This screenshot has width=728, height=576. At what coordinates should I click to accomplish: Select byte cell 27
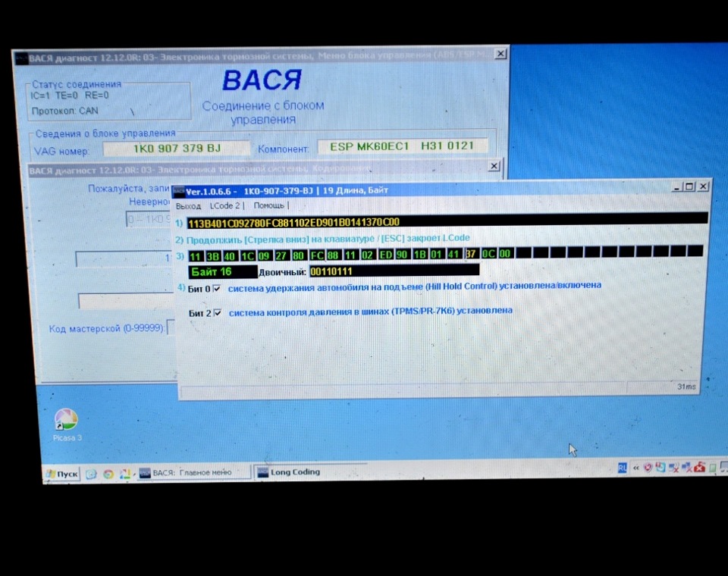pyautogui.click(x=281, y=255)
